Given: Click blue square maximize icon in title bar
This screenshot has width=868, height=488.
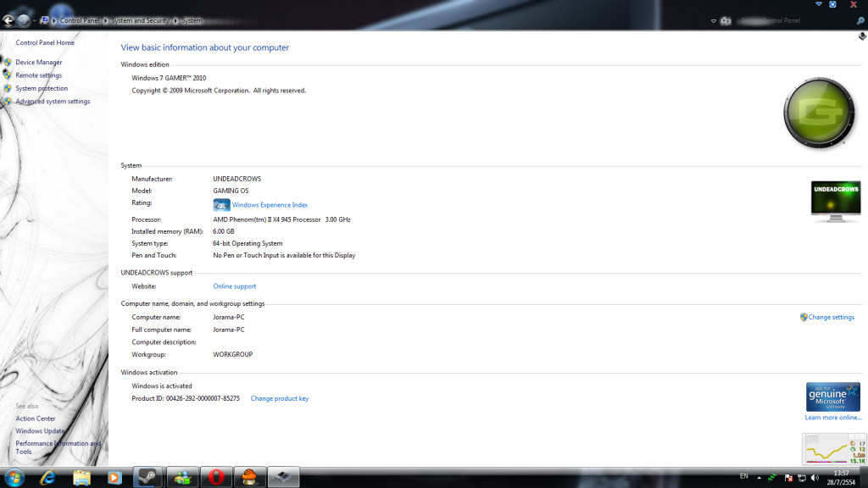Looking at the screenshot, I should 832,4.
